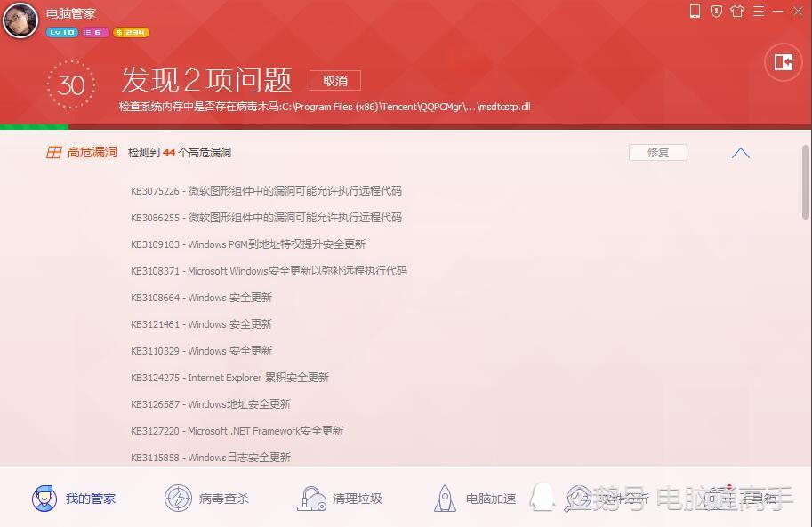
Task: Click the gold coin 234 badge
Action: (131, 32)
